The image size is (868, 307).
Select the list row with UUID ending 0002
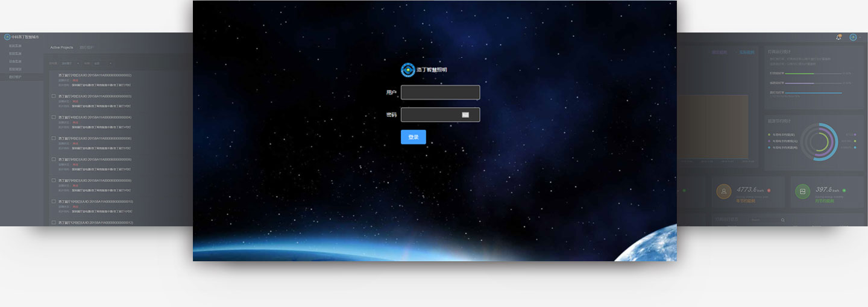(x=121, y=81)
